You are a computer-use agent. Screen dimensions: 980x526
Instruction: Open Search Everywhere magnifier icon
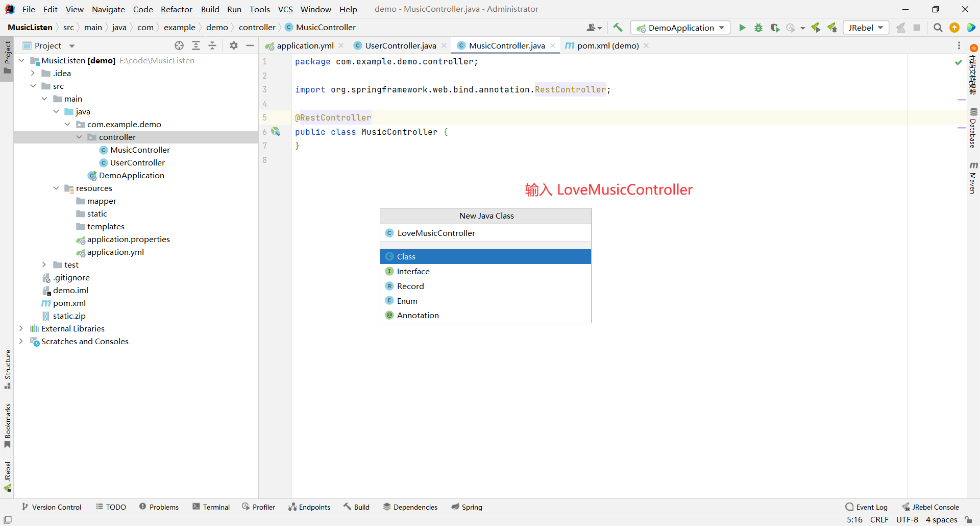(x=938, y=28)
